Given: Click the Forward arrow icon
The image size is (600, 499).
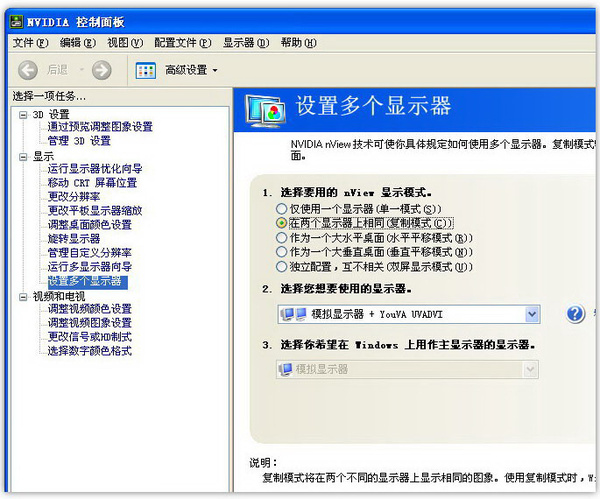Looking at the screenshot, I should (102, 70).
